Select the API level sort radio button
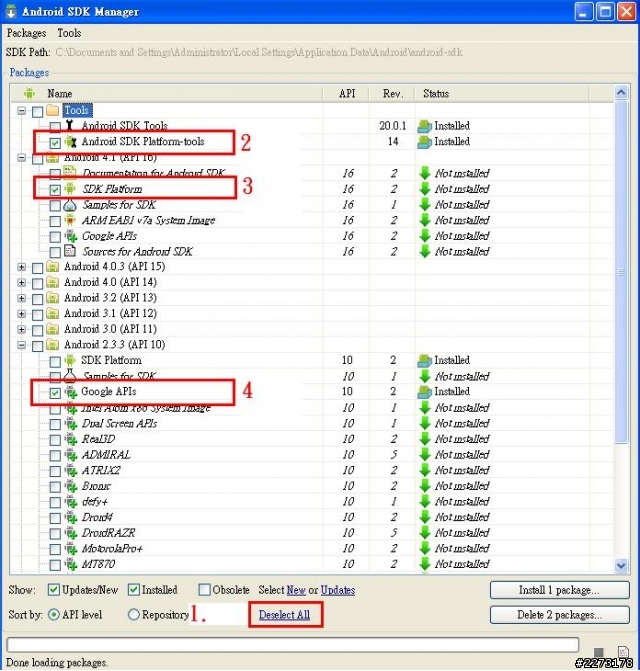The image size is (640, 671). (x=54, y=615)
